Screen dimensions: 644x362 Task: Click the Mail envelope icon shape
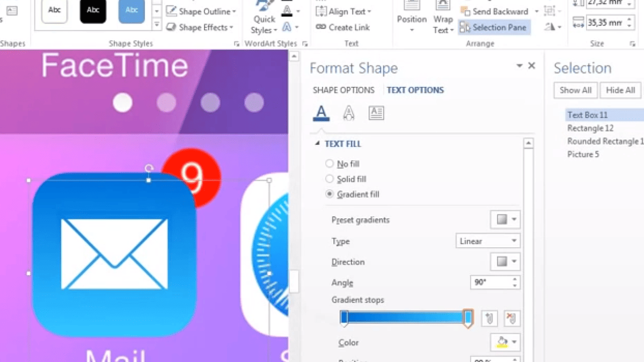(x=114, y=254)
